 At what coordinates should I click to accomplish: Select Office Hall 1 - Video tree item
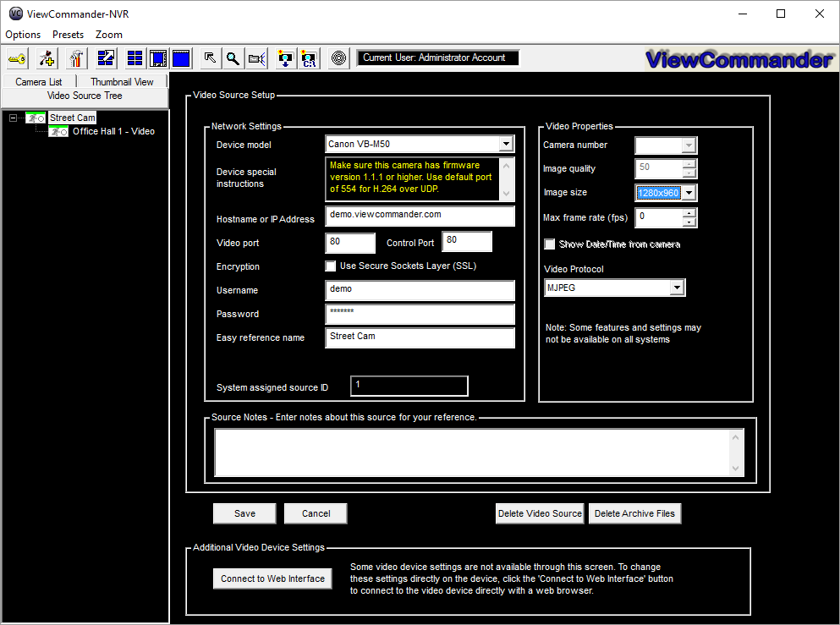[113, 131]
